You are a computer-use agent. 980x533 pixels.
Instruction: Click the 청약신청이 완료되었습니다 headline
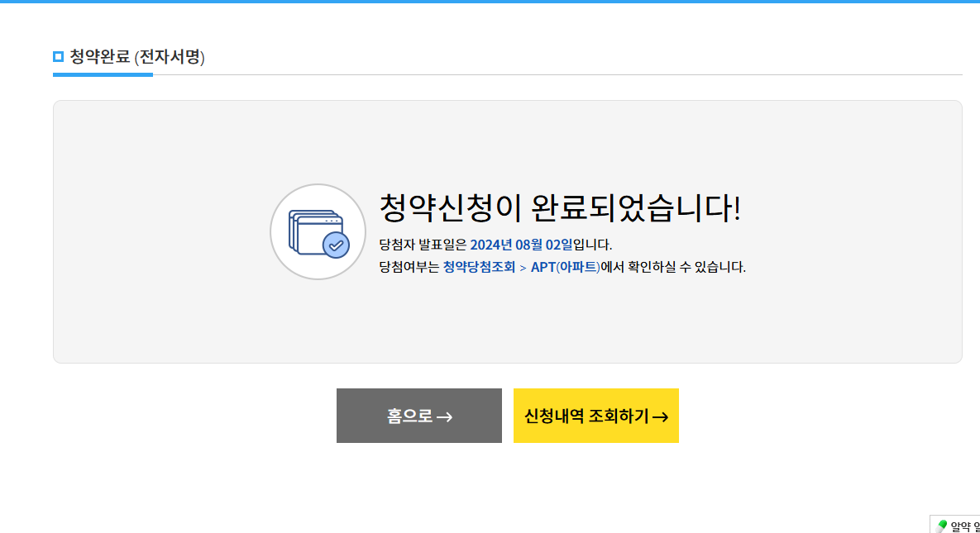click(x=560, y=208)
